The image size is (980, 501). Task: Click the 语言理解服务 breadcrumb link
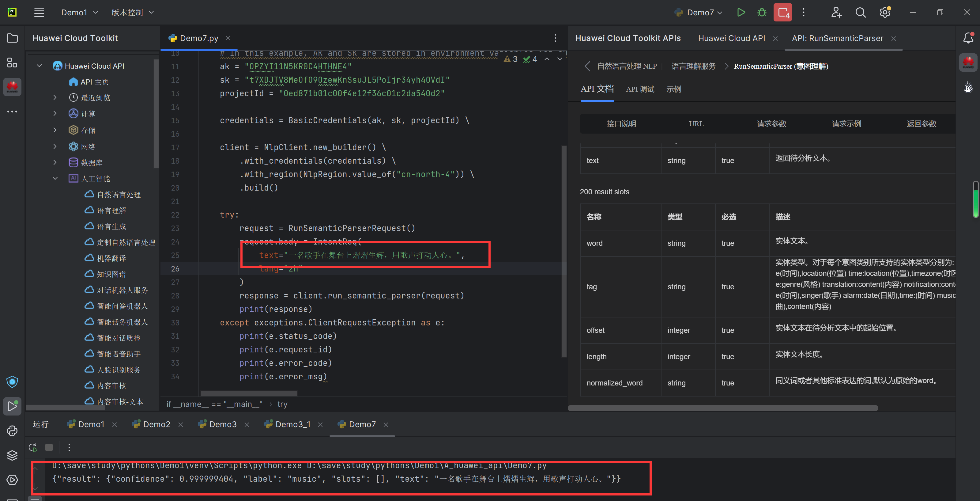[693, 66]
